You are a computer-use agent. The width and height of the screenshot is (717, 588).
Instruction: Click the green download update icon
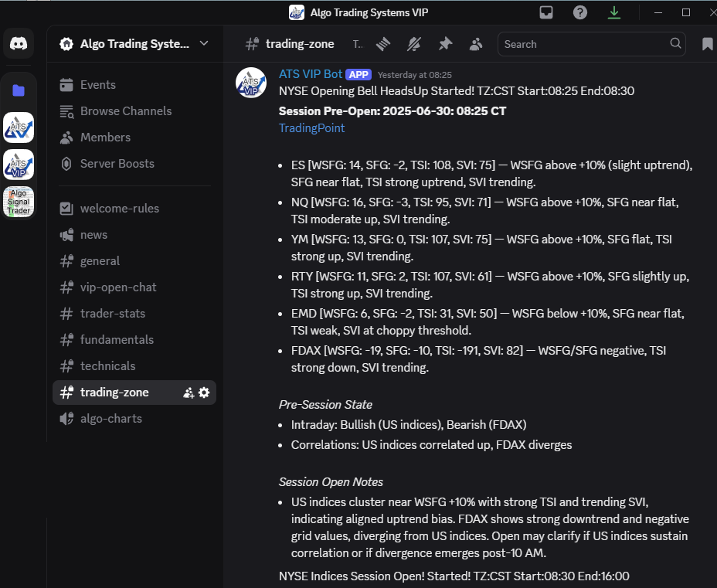[x=614, y=12]
